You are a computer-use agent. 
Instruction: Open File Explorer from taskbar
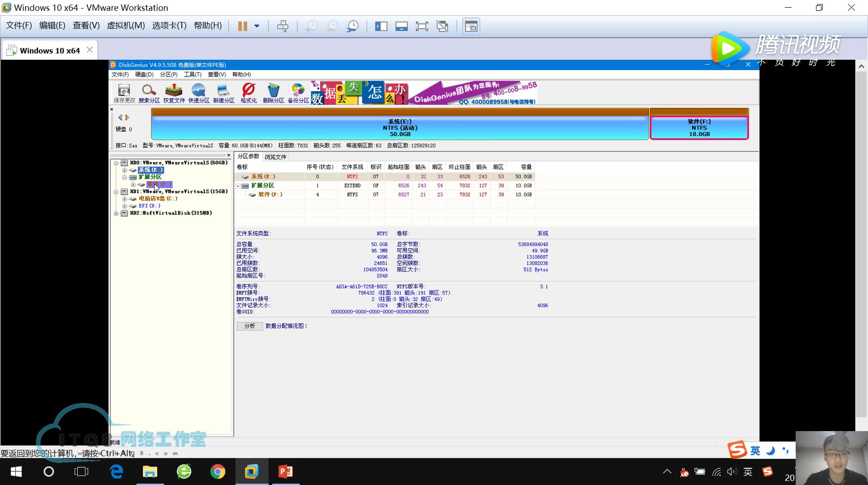150,472
